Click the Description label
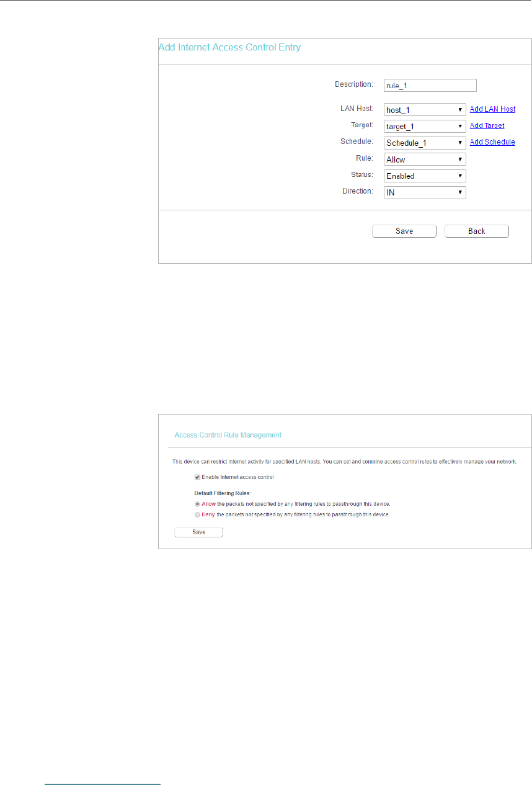The image size is (532, 785). click(x=354, y=84)
